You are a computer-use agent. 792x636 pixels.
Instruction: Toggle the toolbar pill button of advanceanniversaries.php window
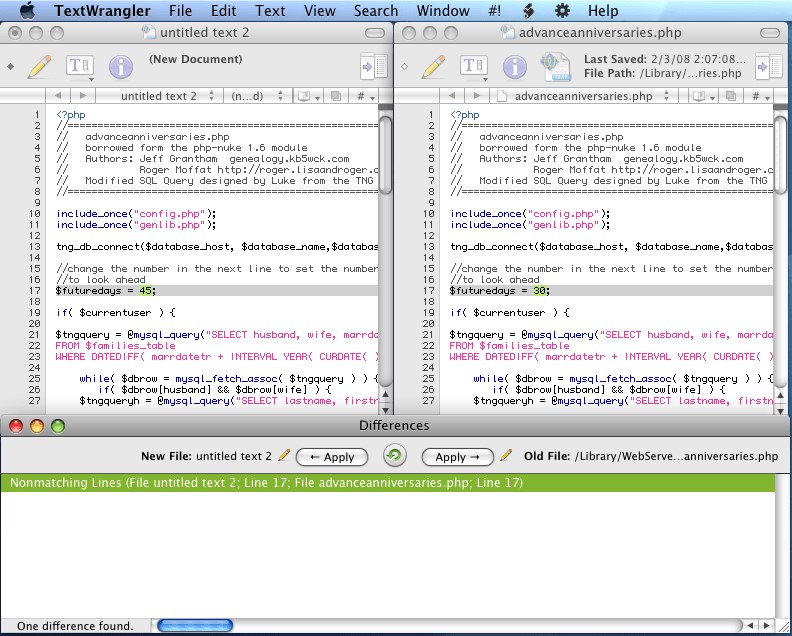[768, 33]
